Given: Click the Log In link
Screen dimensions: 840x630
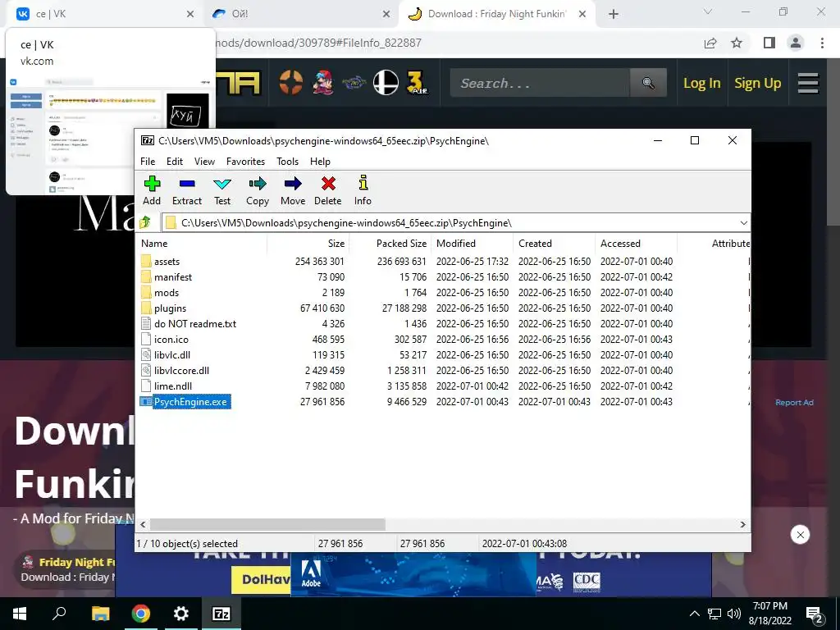Looking at the screenshot, I should tap(702, 83).
